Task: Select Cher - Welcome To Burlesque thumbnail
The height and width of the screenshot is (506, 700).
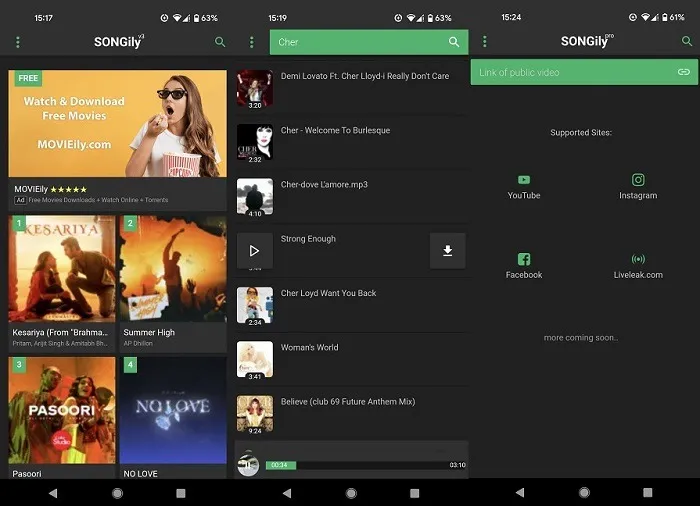Action: [x=254, y=143]
